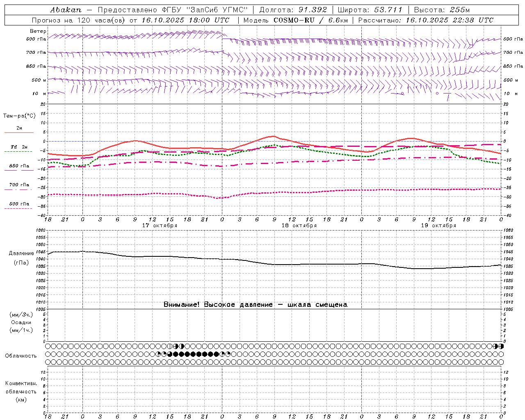Click the "12" value on the left convective cloud axis
525x420 pixels.
(x=43, y=372)
